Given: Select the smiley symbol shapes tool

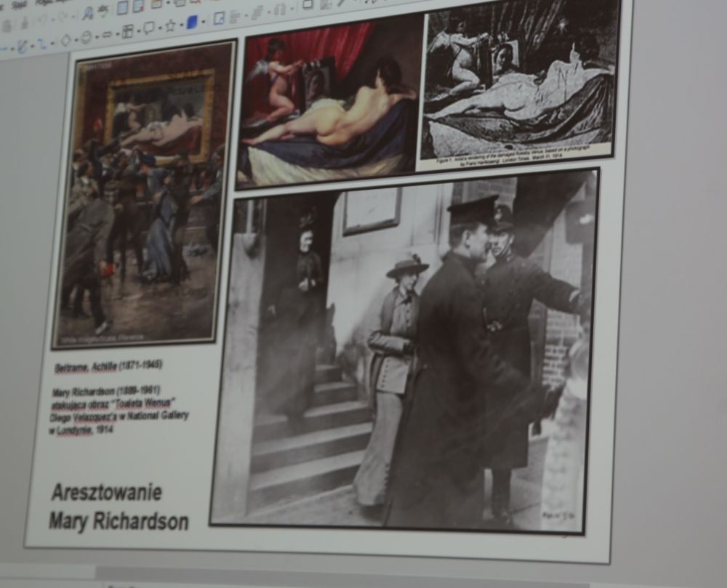Looking at the screenshot, I should tap(86, 36).
